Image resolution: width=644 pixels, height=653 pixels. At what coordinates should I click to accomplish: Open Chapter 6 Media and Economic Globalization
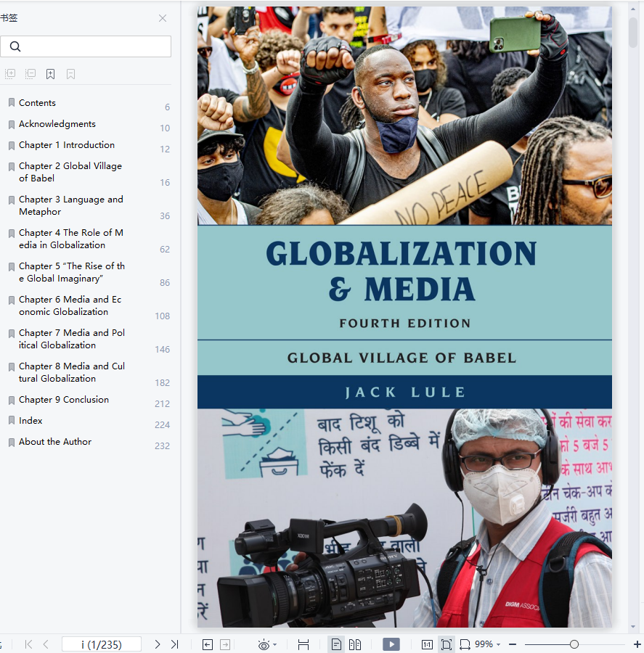(70, 305)
